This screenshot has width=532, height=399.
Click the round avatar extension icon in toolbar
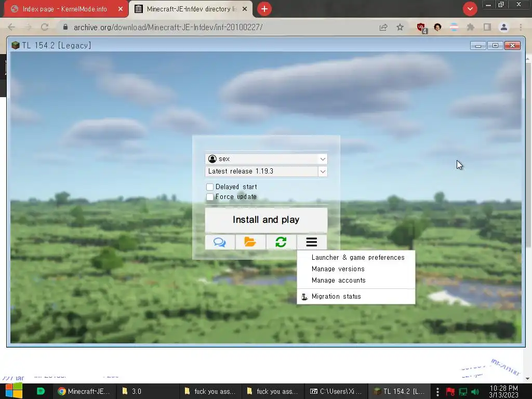pyautogui.click(x=437, y=27)
